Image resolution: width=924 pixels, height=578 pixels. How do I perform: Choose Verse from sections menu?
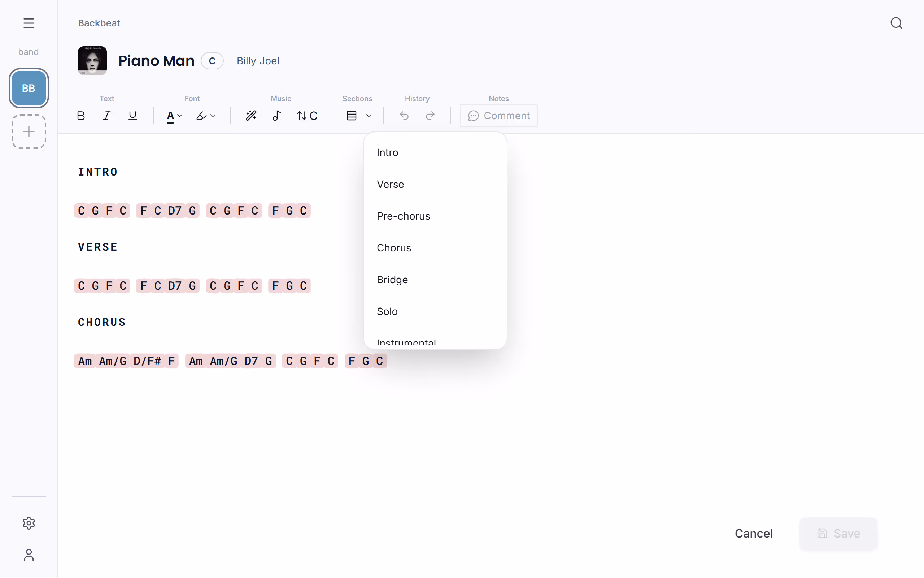pos(435,184)
